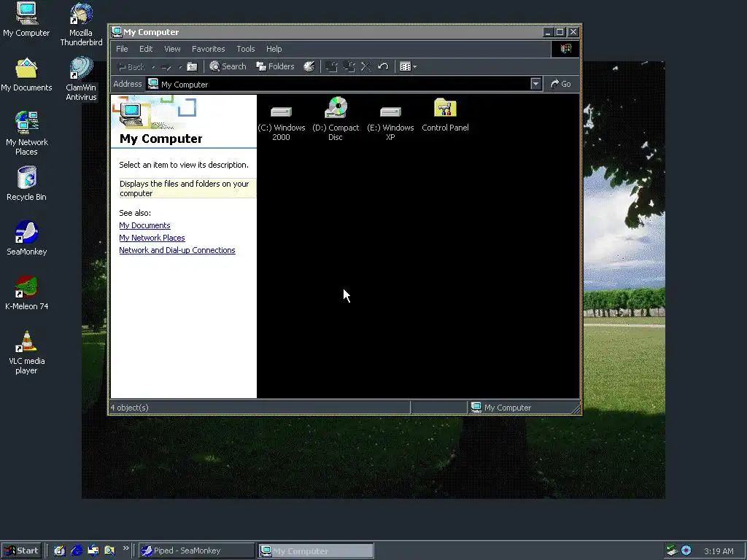Screen dimensions: 747x560
Task: Click the Move To toolbar icon
Action: coord(331,66)
